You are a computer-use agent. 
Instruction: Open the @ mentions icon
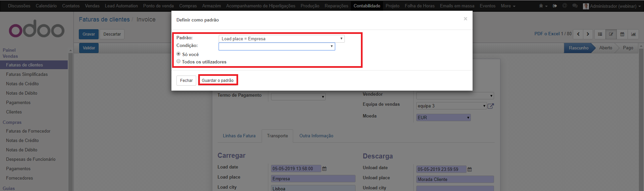tap(565, 6)
